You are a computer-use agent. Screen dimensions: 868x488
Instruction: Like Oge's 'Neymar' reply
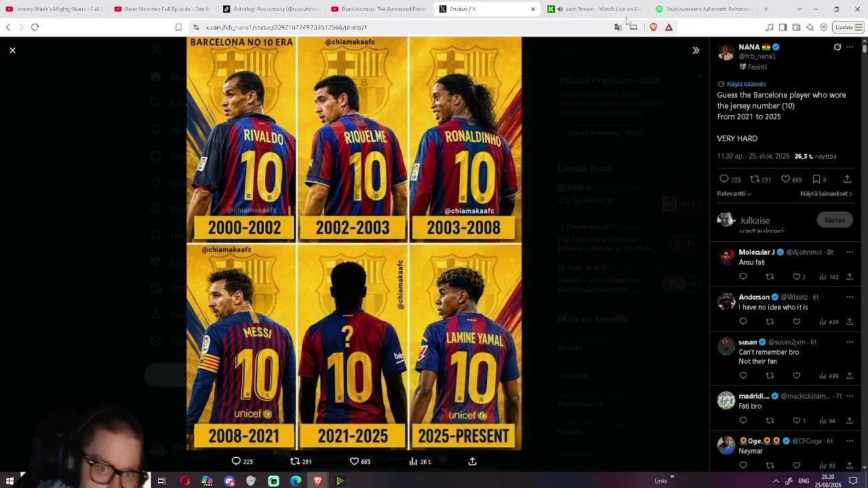tap(797, 465)
